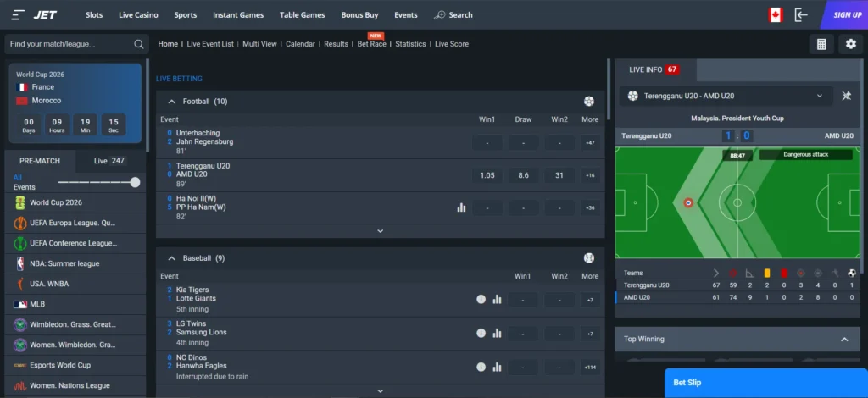
Task: Click the Esports World Cup icon
Action: pos(20,365)
